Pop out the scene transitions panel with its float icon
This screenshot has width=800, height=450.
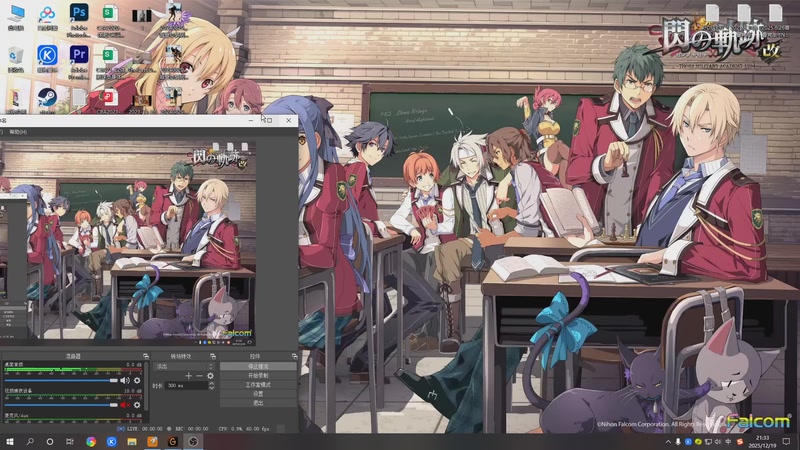point(213,356)
